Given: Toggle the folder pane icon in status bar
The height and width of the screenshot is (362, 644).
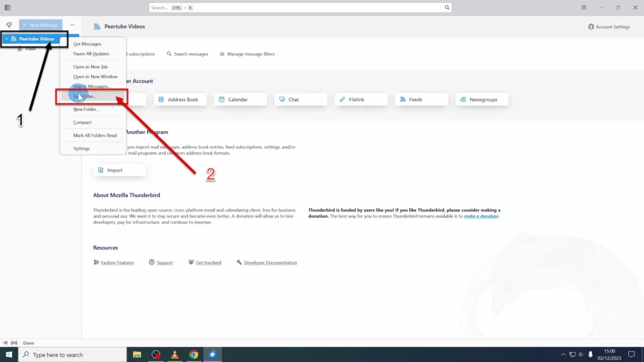Looking at the screenshot, I should pos(5,343).
